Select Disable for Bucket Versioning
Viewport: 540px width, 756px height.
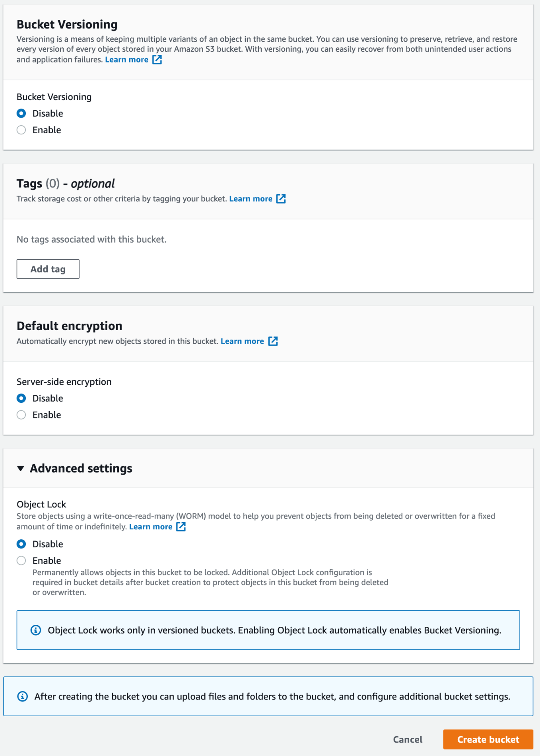click(x=21, y=113)
